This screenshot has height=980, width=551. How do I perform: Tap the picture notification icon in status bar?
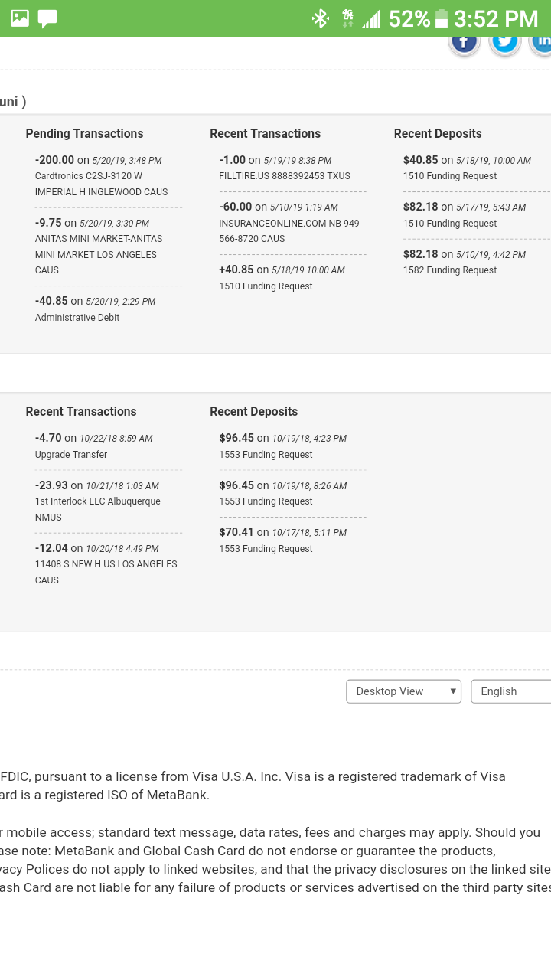pos(20,18)
